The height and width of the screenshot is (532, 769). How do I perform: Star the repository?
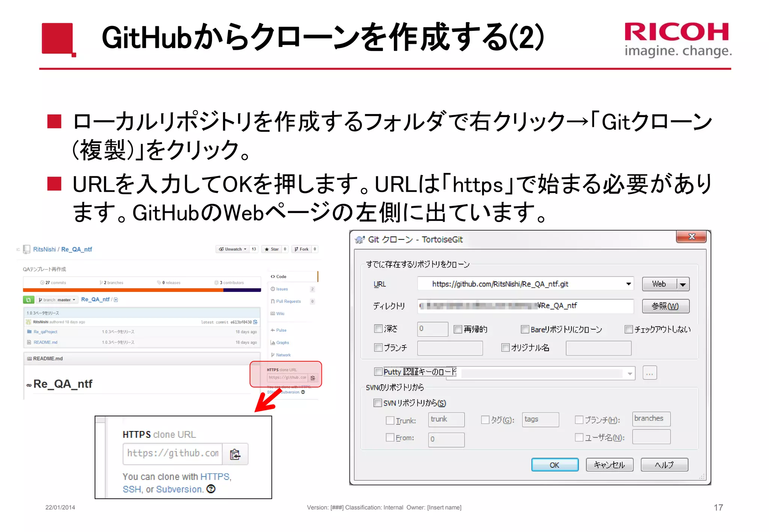[x=271, y=249]
